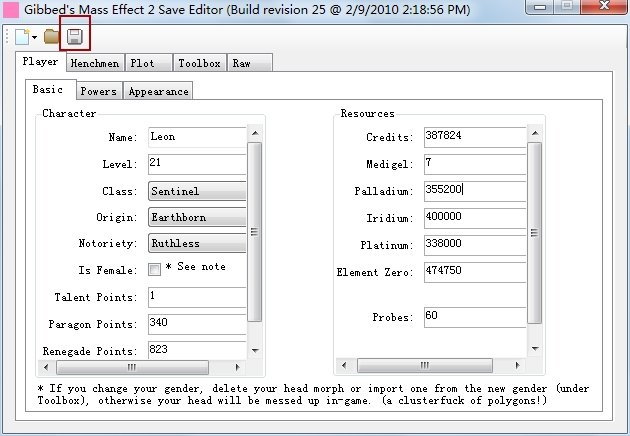Click the floppy disk save icon

click(74, 37)
